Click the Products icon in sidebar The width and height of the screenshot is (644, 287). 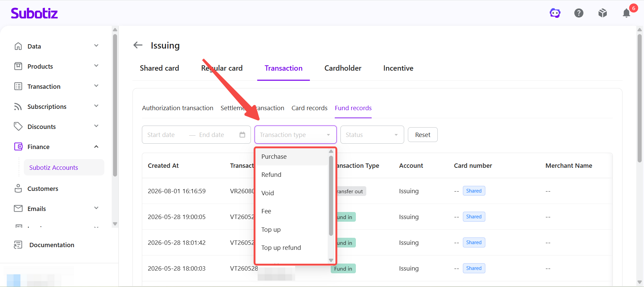point(18,66)
